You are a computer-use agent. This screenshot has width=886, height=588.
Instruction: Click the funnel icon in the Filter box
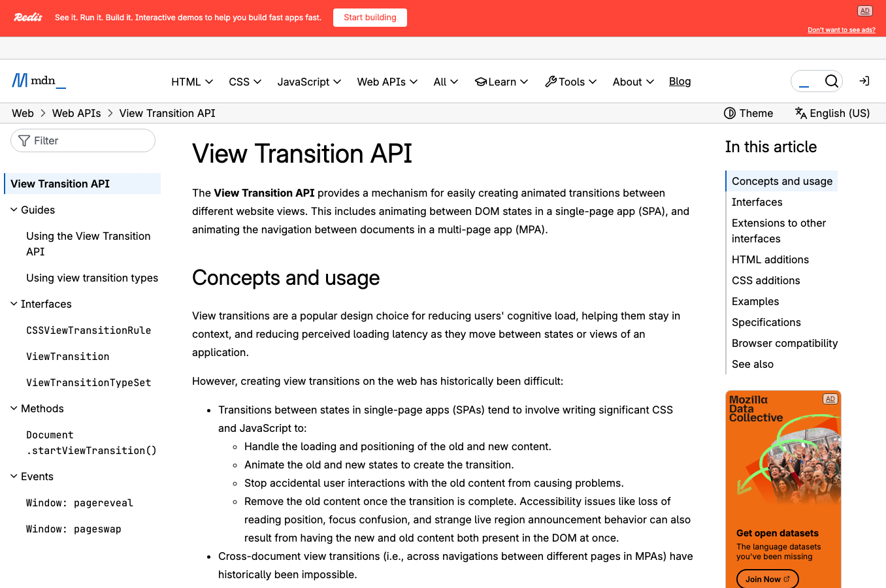pos(24,140)
